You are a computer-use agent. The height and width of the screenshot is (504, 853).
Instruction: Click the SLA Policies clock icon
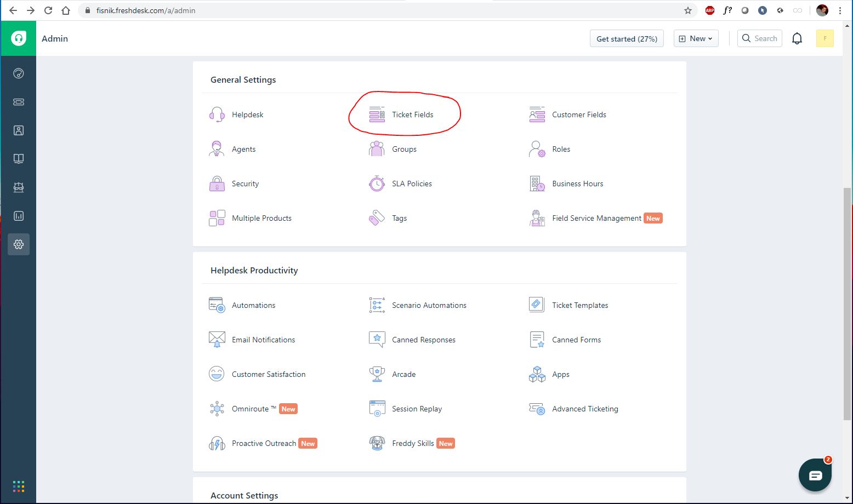377,184
